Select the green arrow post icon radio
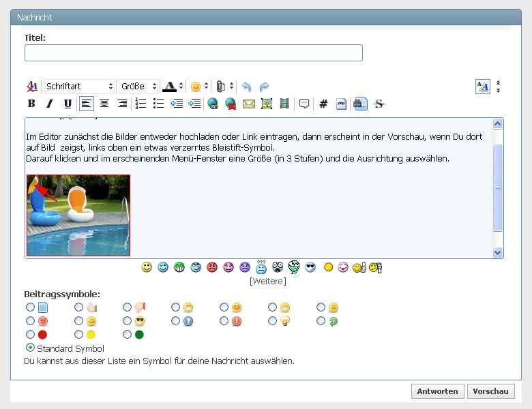Screen dimensions: 532x409 pos(321,321)
